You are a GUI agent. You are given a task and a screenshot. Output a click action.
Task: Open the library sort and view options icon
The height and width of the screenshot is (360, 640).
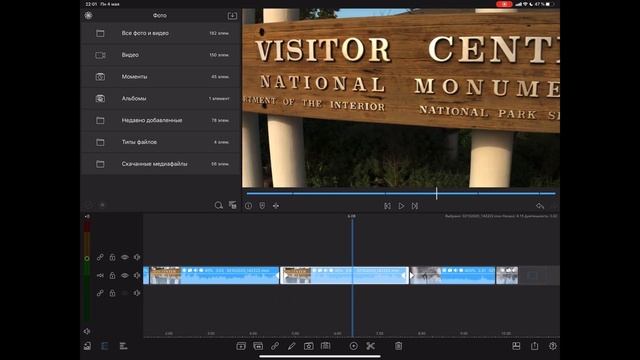click(233, 205)
